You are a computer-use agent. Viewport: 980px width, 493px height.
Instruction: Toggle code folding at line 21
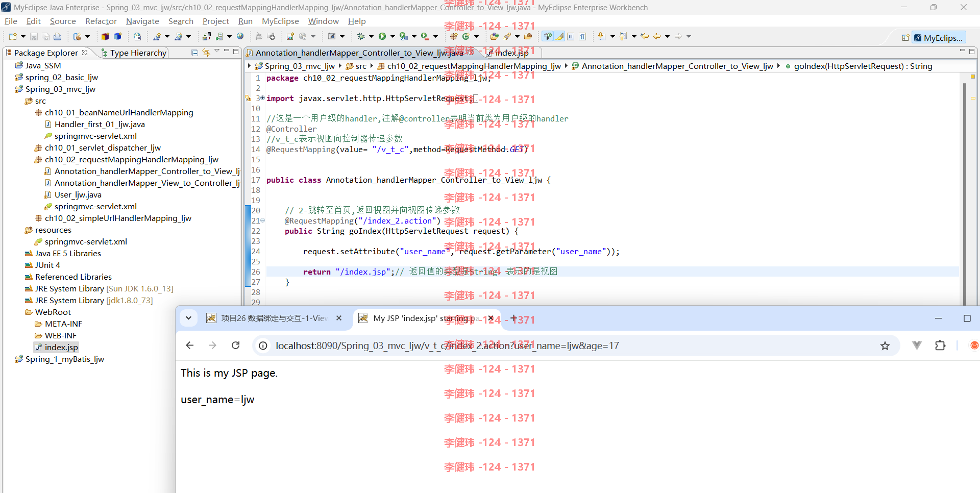263,220
